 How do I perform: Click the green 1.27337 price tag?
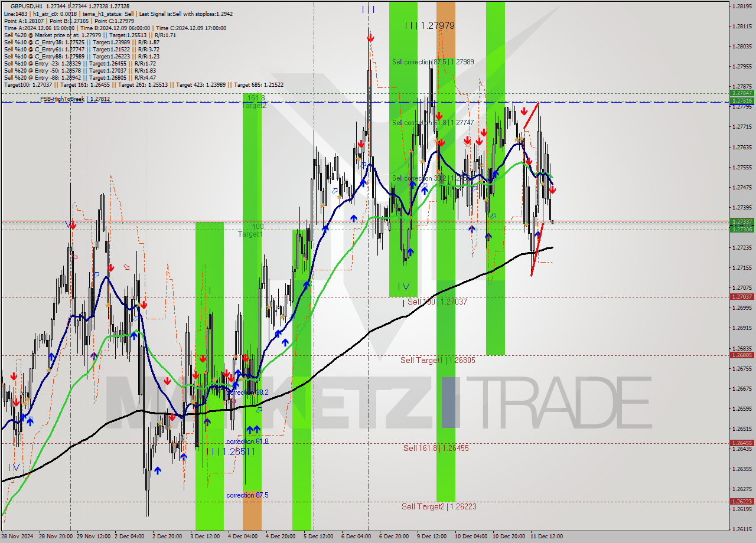point(742,221)
